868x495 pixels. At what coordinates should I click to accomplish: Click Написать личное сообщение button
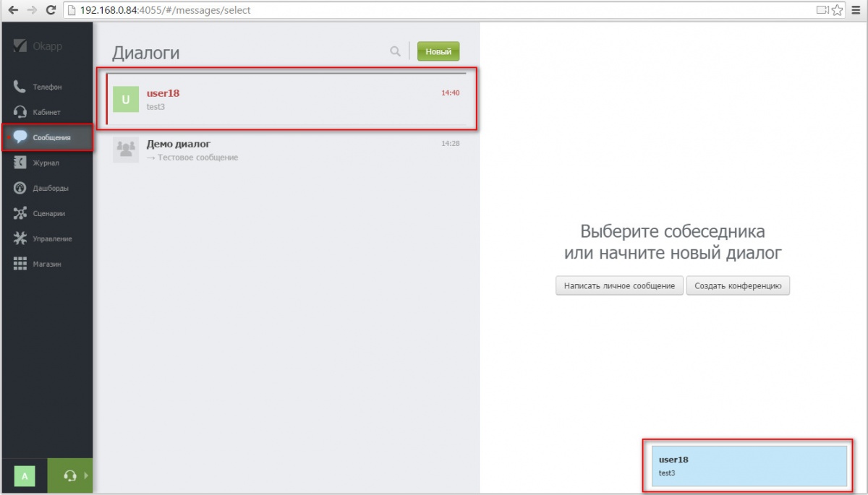pos(619,285)
